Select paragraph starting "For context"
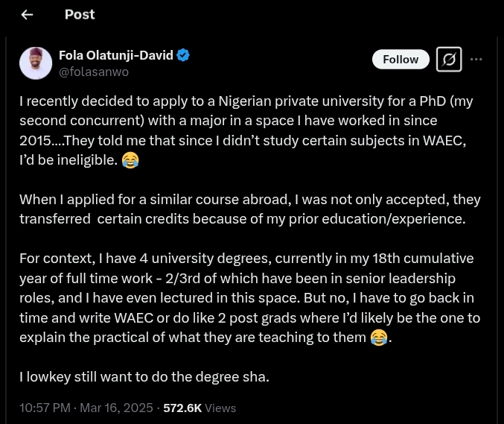 249,298
